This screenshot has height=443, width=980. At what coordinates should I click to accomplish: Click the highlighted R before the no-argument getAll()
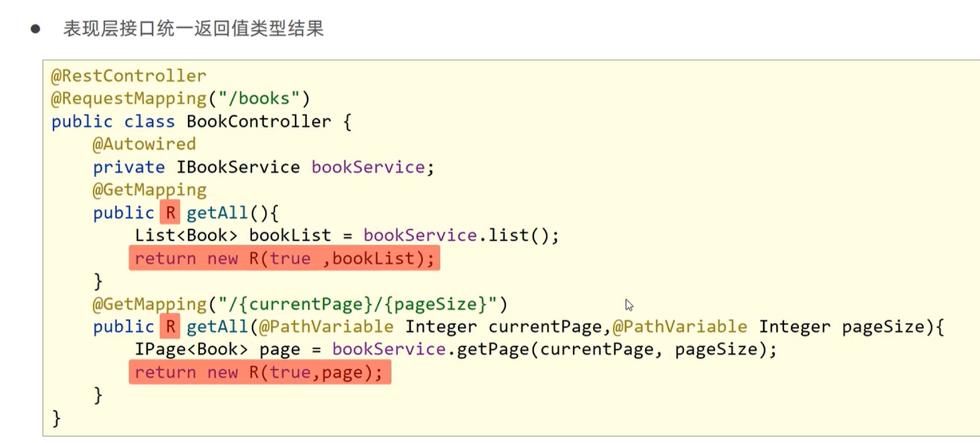pyautogui.click(x=170, y=213)
